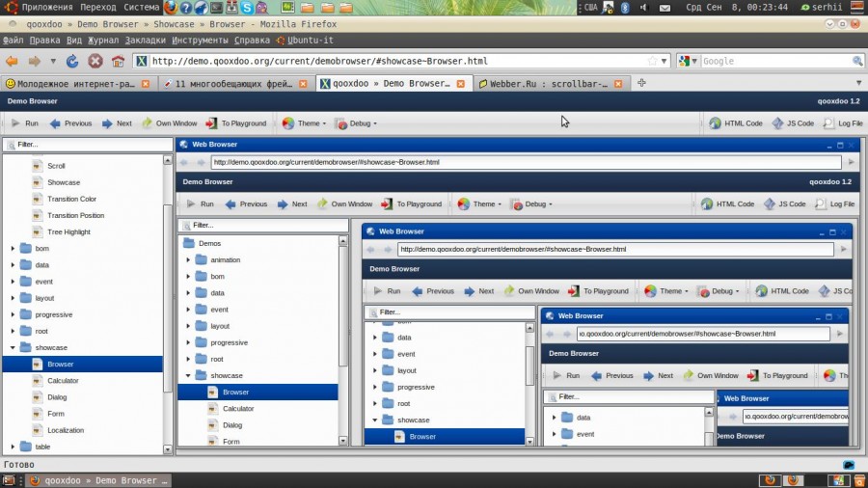Screen dimensions: 868x488
Task: Open a new Firefox tab
Action: click(641, 83)
